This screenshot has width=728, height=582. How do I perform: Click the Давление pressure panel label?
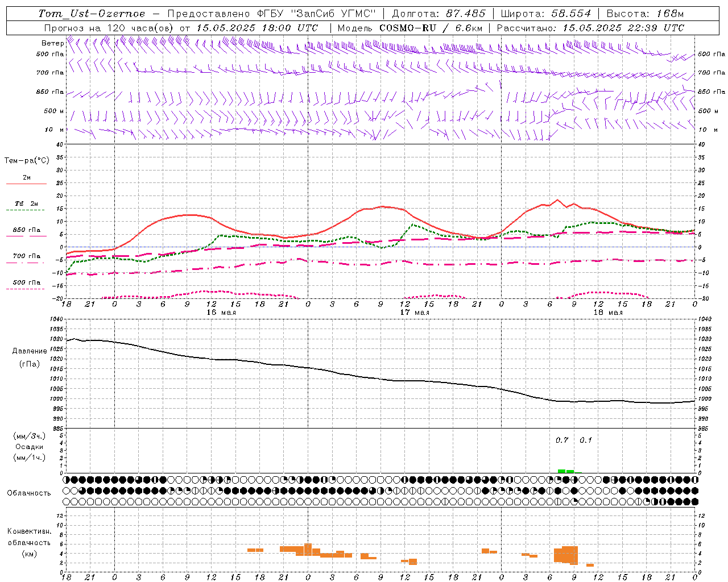coord(30,351)
